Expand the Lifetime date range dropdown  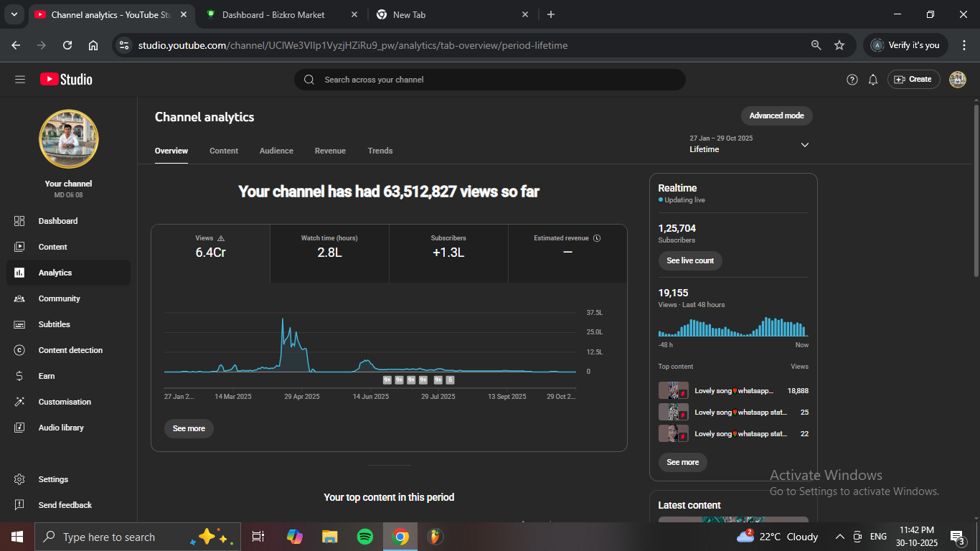pyautogui.click(x=804, y=145)
